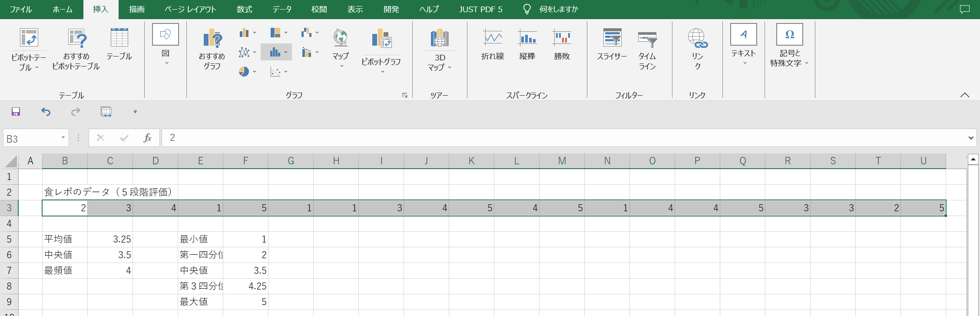Open Symbols and special characters (記号と特殊文字)
The height and width of the screenshot is (316, 980).
click(790, 46)
